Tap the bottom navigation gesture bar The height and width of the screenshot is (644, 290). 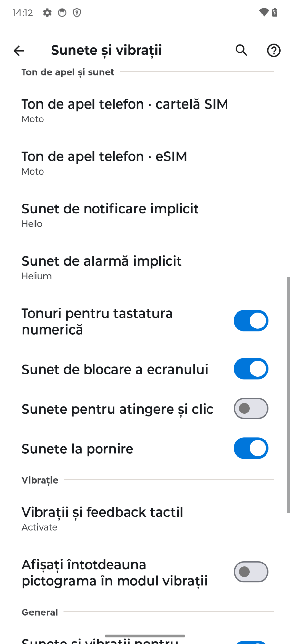(145, 636)
